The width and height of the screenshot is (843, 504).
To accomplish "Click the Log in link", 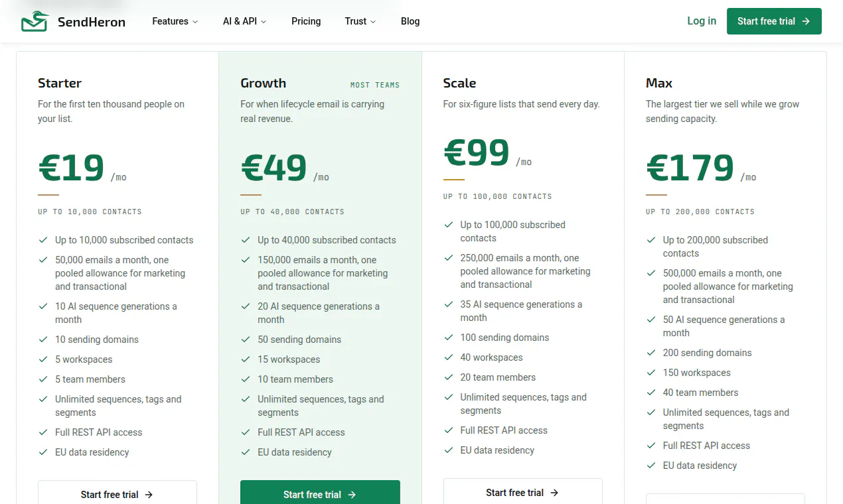I will 702,21.
